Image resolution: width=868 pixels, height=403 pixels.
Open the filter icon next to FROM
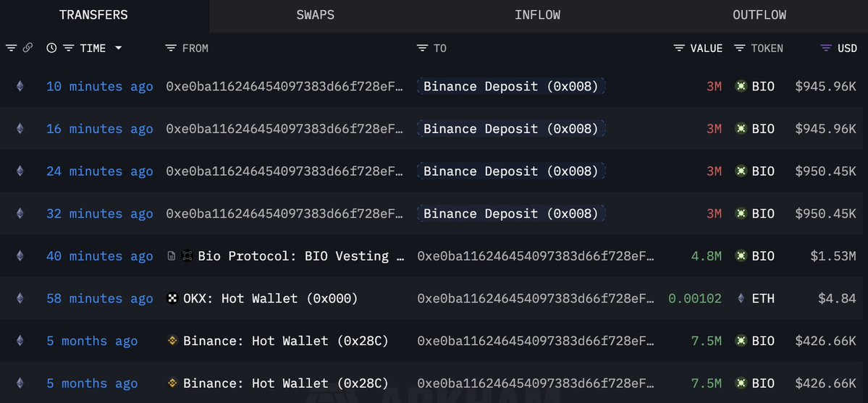(171, 48)
